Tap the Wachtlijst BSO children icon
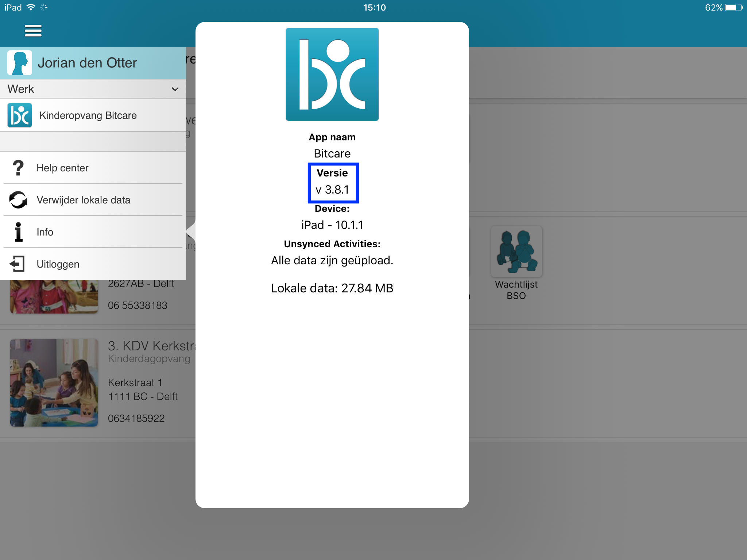The image size is (747, 560). [x=516, y=251]
